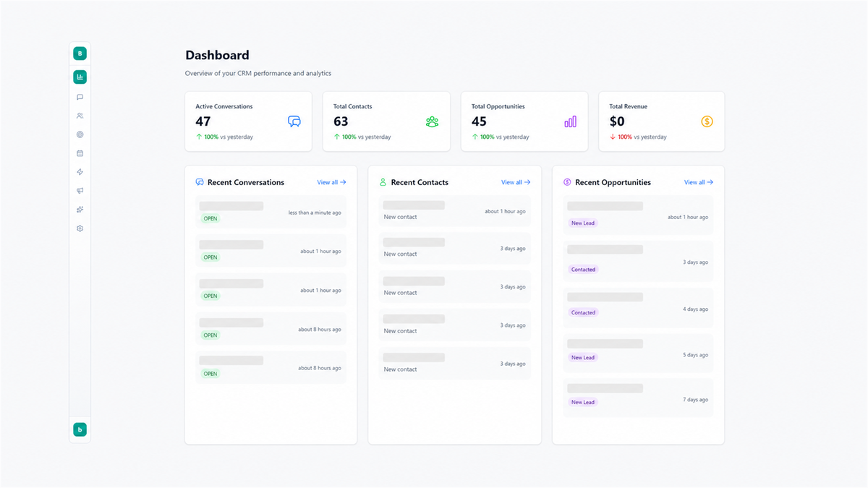Viewport: 868px width, 488px height.
Task: Open the Dashboard analytics chart icon in sidebar
Action: [x=80, y=77]
